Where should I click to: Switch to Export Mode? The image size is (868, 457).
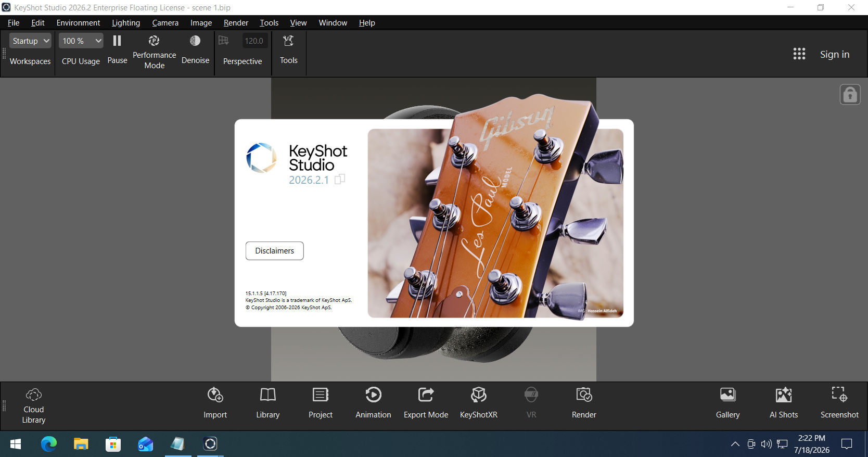point(426,403)
